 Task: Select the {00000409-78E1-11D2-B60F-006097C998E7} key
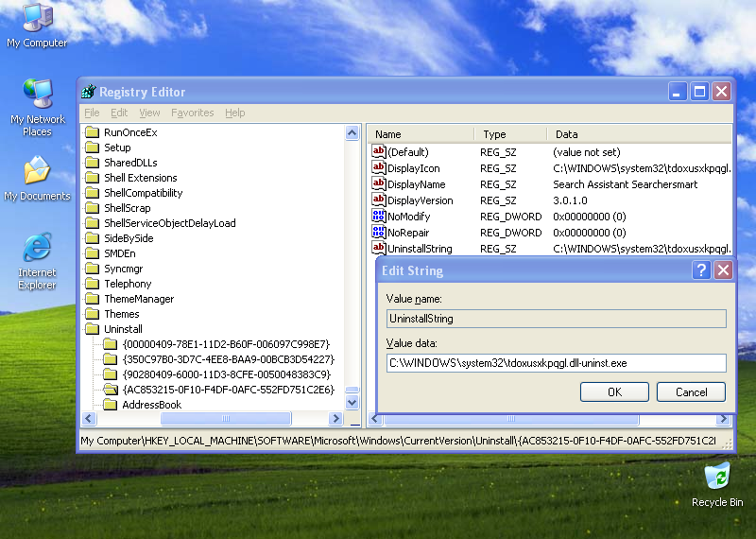pyautogui.click(x=226, y=344)
